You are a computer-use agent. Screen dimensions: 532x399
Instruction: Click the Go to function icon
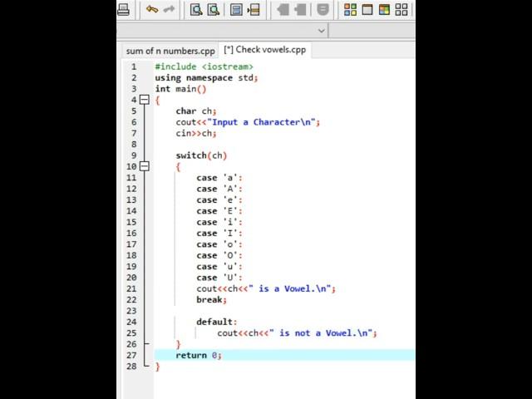(236, 9)
